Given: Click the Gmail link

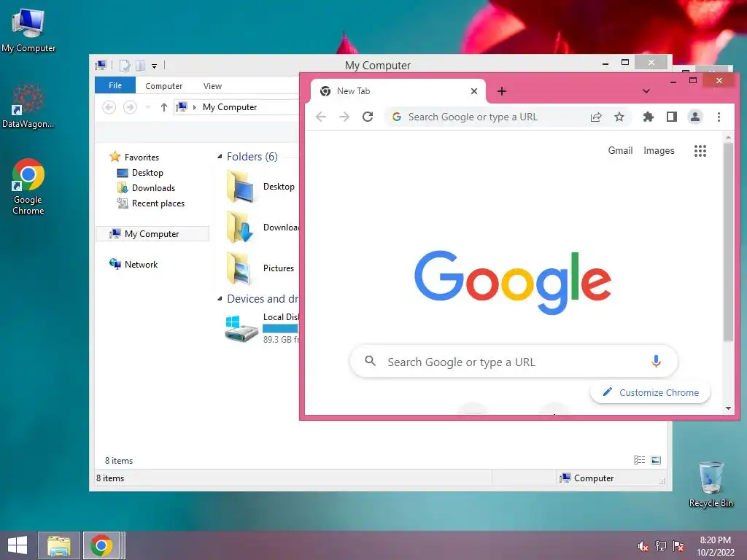Looking at the screenshot, I should (620, 150).
